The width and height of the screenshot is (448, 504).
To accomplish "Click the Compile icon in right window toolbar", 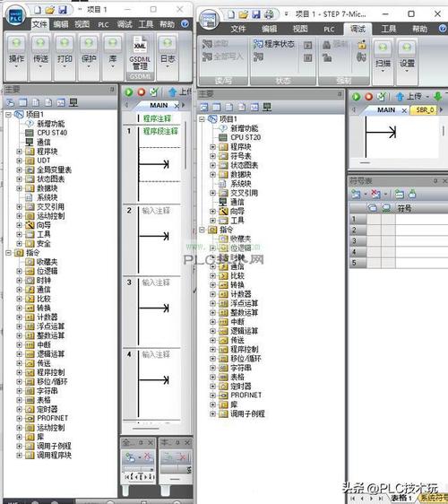I will (381, 97).
